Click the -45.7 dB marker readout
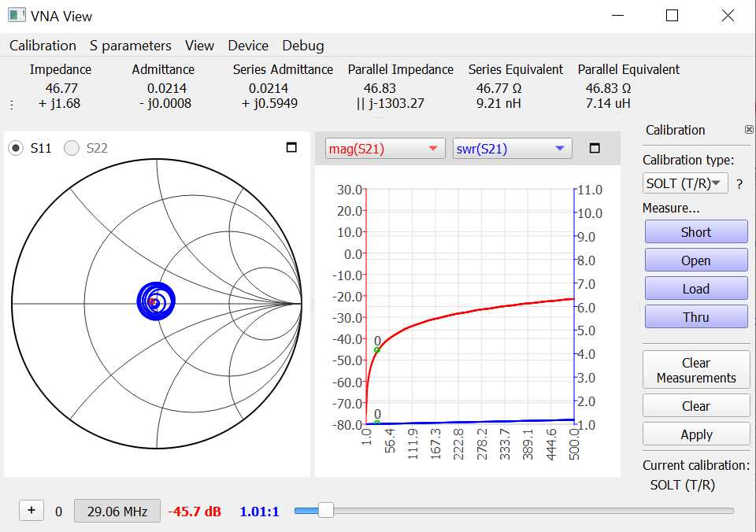Viewport: 756px width, 532px height. click(x=195, y=512)
